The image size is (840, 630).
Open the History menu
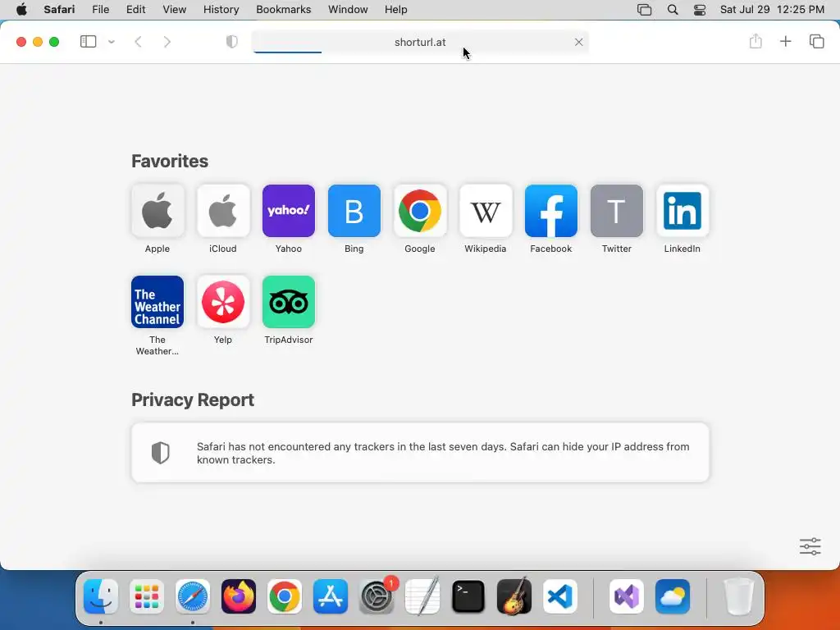pyautogui.click(x=221, y=10)
